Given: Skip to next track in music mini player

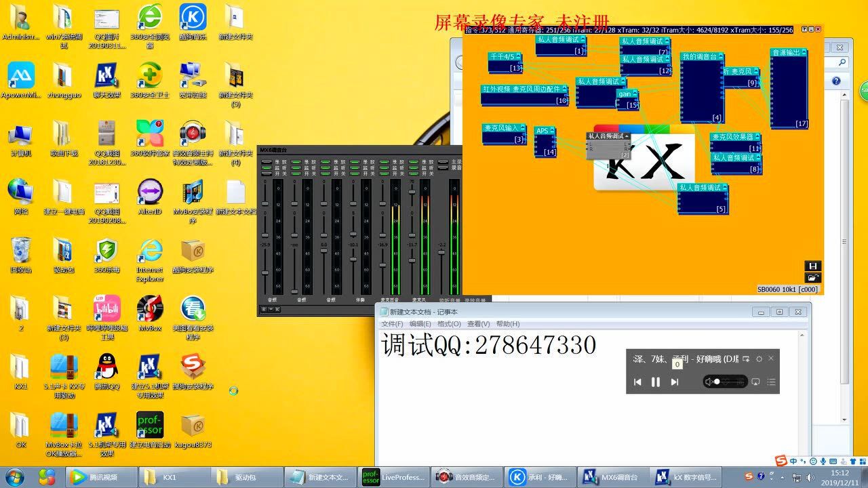Looking at the screenshot, I should pos(674,382).
